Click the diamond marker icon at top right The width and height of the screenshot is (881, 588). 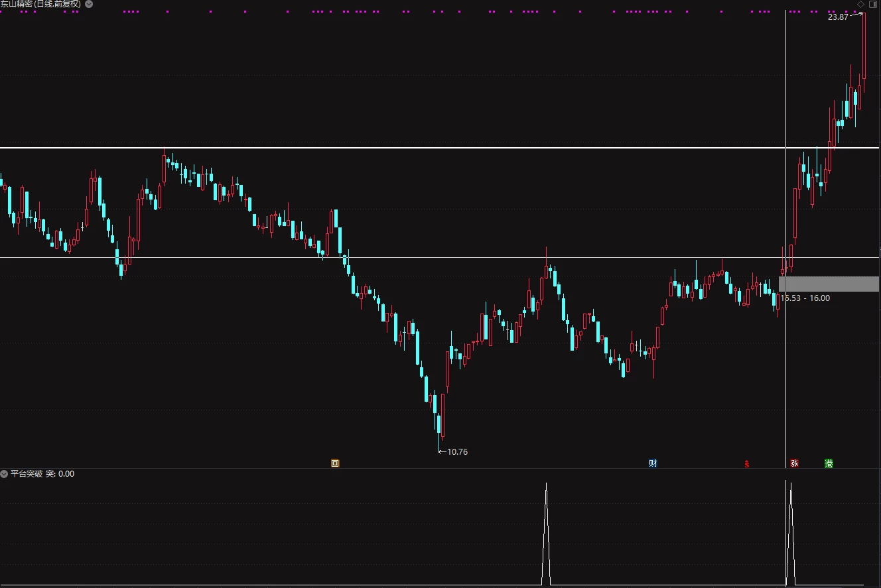(x=860, y=4)
